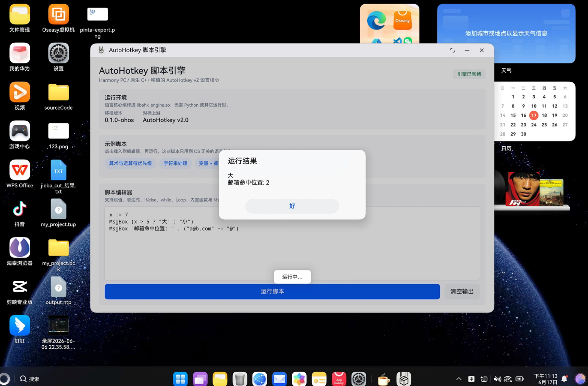Image resolution: width=588 pixels, height=386 pixels.
Task: Open Edge browser in desktop folder widget
Action: point(376,20)
